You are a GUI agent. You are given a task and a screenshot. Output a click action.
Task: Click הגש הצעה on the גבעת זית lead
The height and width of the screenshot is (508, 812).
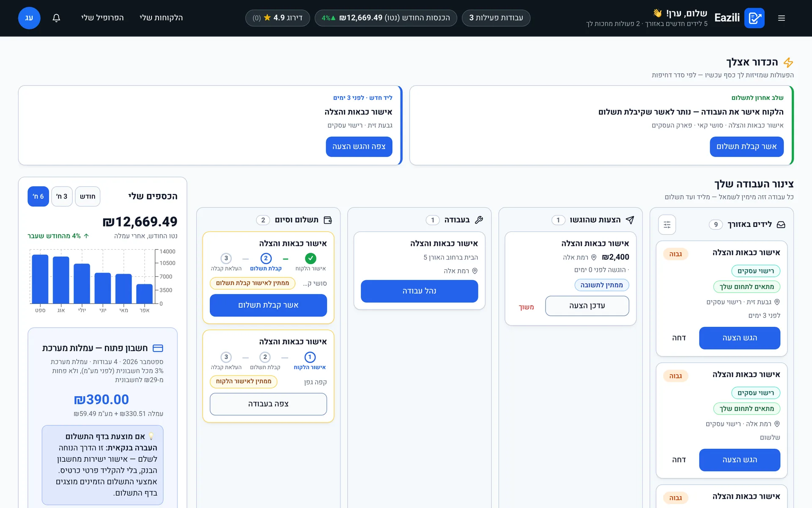coord(739,338)
